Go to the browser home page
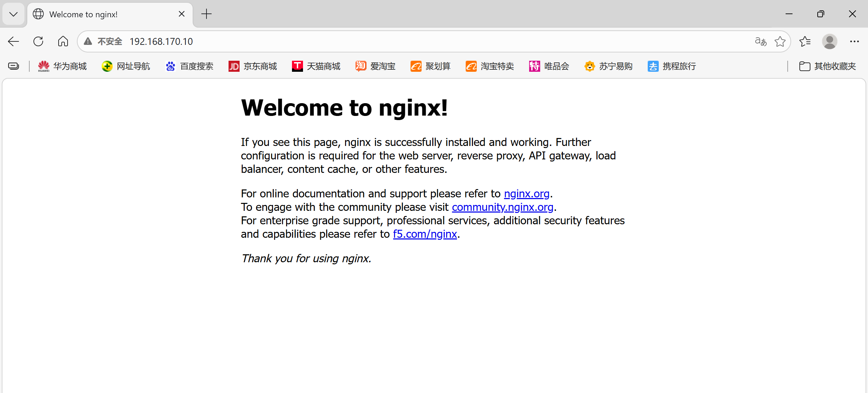Viewport: 868px width, 393px height. click(x=63, y=42)
